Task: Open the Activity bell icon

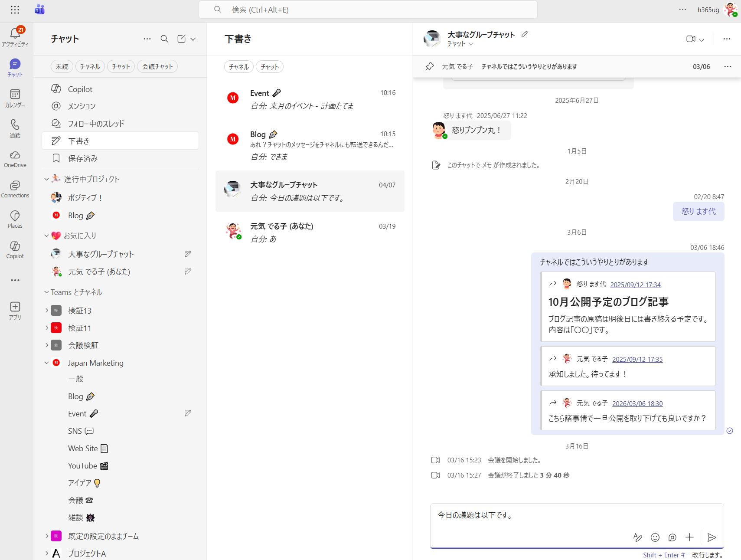Action: coord(15,34)
